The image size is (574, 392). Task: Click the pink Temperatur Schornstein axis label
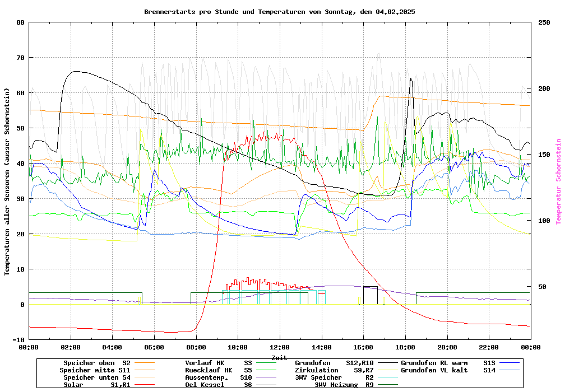point(558,181)
